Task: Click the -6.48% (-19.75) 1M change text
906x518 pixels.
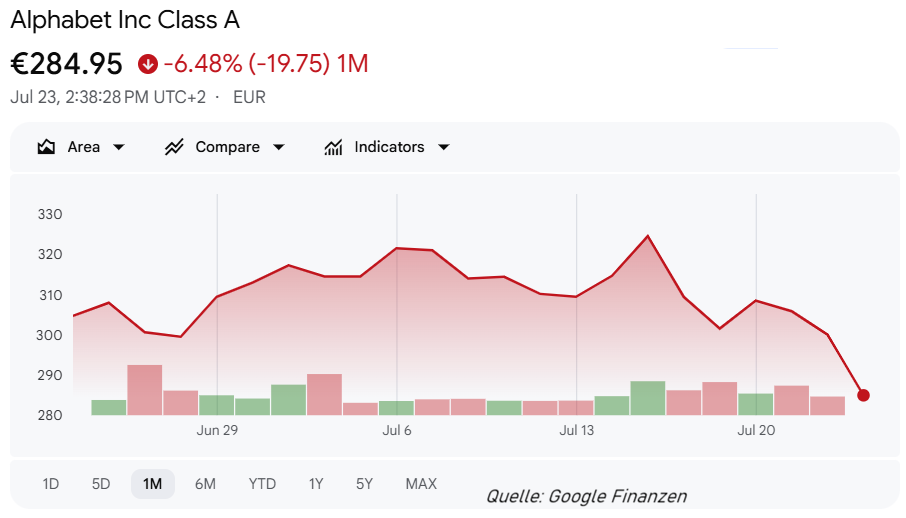Action: click(266, 64)
